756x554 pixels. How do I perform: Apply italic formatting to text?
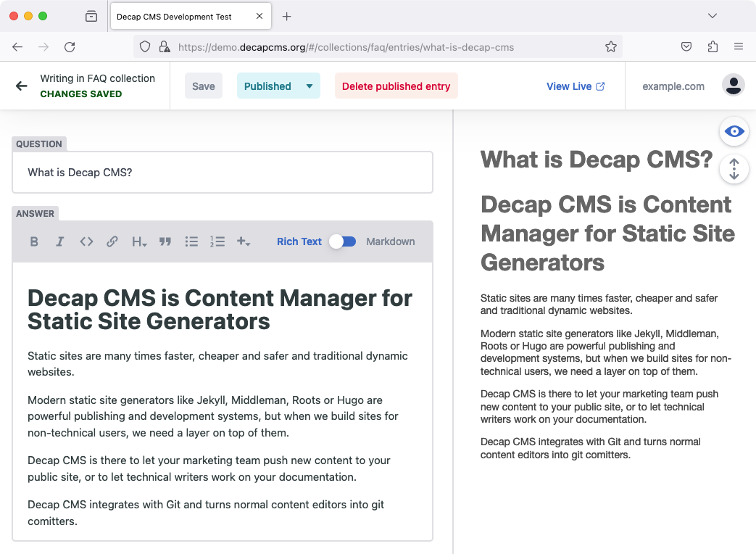click(x=59, y=241)
